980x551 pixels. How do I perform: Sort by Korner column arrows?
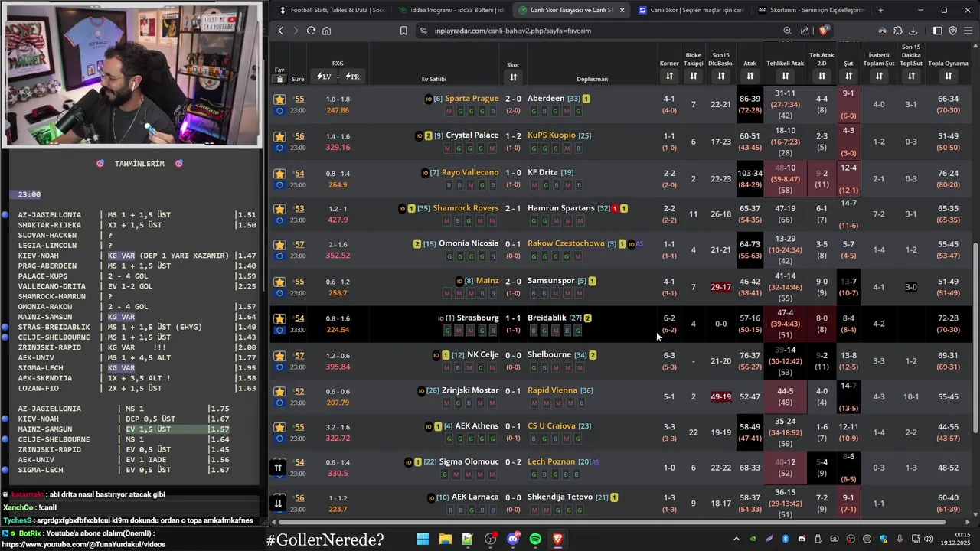pyautogui.click(x=669, y=76)
